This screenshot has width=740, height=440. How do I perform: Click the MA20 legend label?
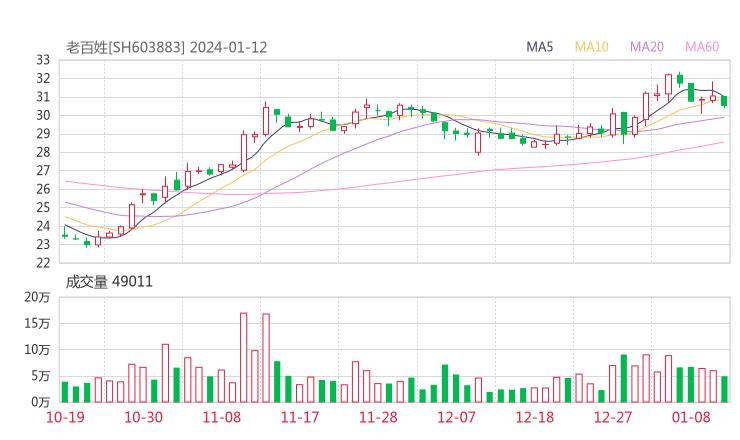click(x=647, y=47)
